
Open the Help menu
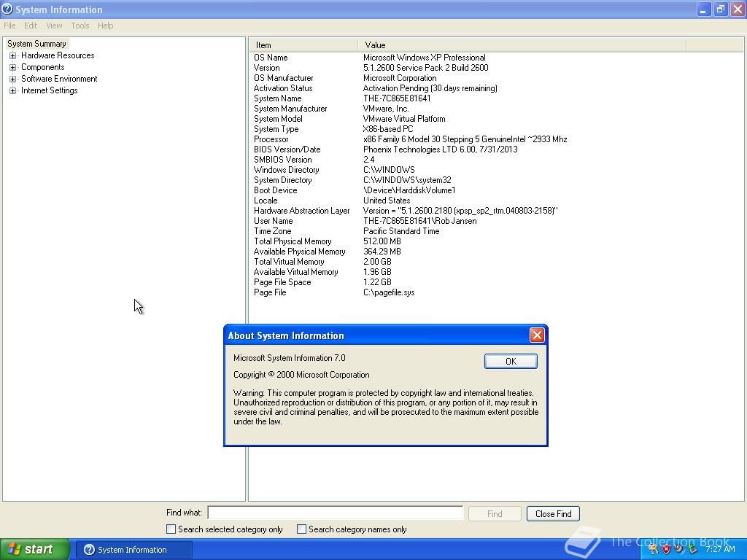pos(105,26)
